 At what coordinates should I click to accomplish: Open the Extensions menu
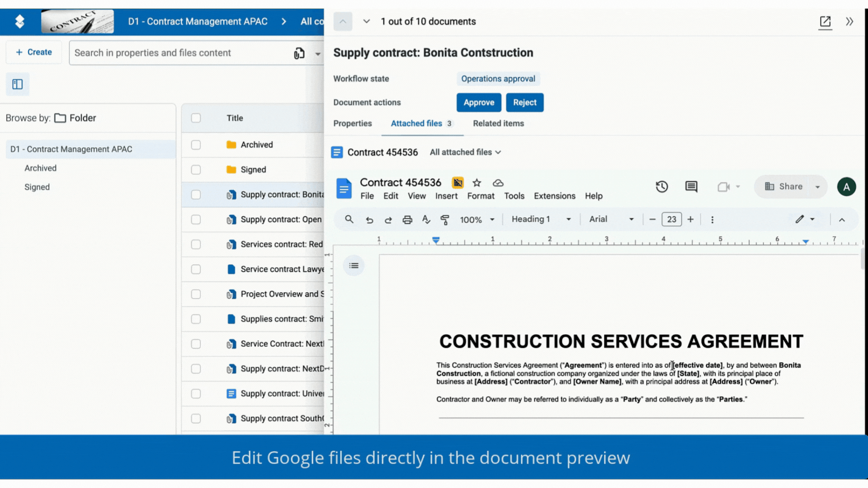554,196
